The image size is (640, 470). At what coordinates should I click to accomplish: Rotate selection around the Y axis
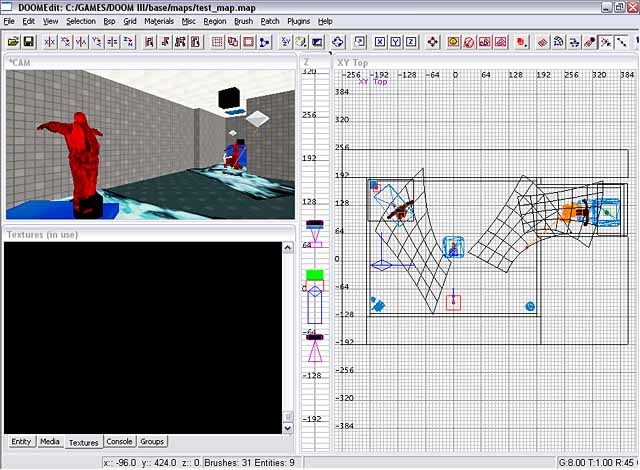[x=97, y=42]
